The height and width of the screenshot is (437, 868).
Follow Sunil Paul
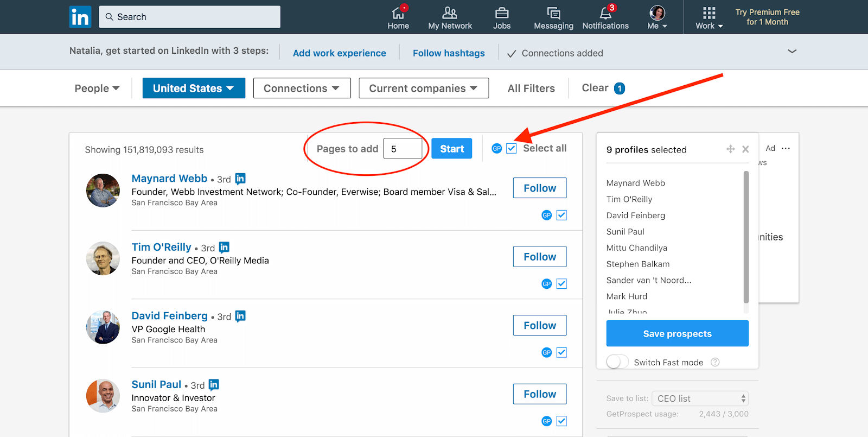540,394
